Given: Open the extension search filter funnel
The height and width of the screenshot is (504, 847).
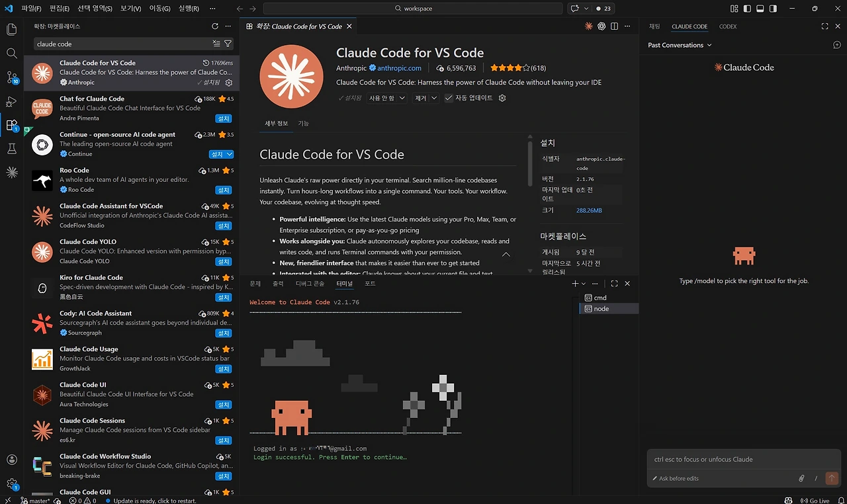Looking at the screenshot, I should tap(228, 44).
